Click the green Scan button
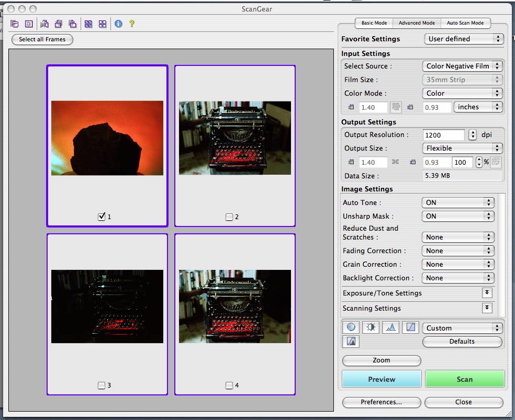The image size is (515, 420). 464,379
